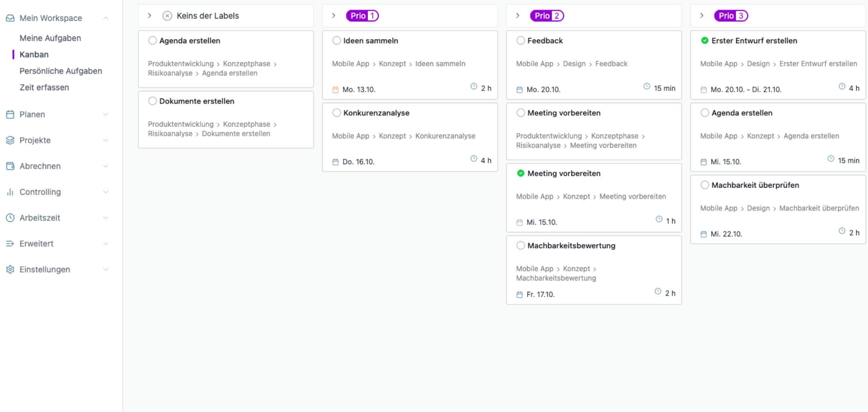868x412 pixels.
Task: Open Zeit erfassen from the sidebar
Action: pyautogui.click(x=44, y=87)
